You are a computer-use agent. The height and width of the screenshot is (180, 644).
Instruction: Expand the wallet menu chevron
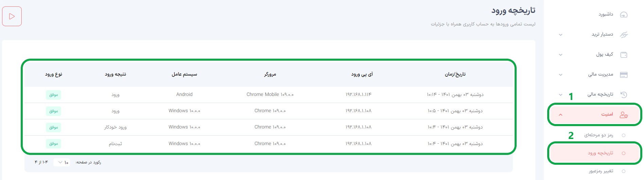561,55
